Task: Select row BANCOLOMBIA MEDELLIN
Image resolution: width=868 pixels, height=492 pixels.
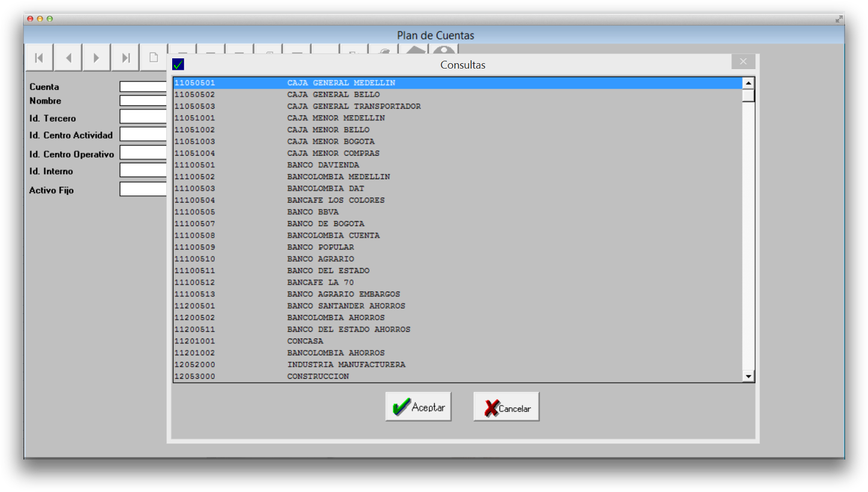Action: pyautogui.click(x=457, y=177)
